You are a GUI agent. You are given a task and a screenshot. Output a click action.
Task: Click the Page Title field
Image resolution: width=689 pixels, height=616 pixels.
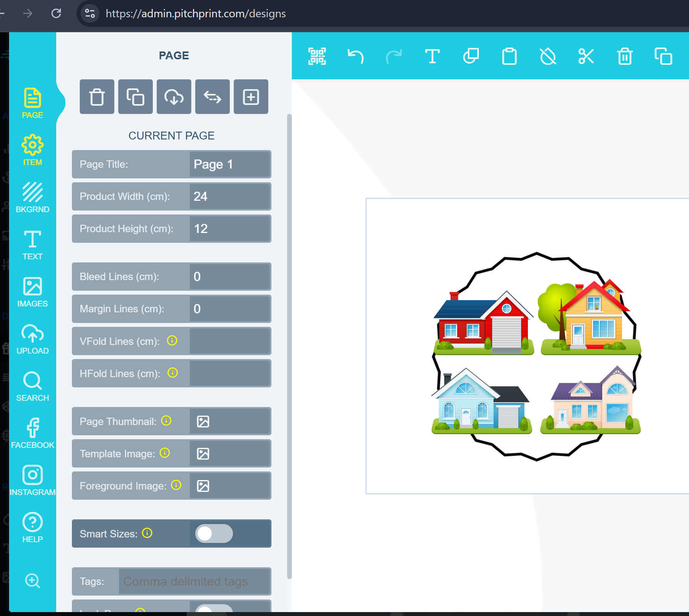pos(230,164)
